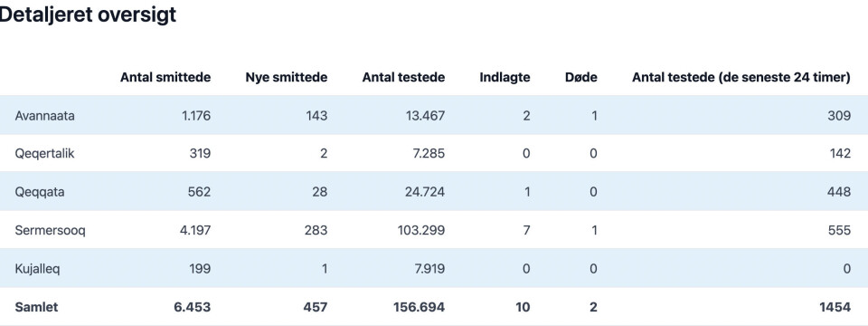Screen dimensions: 868x326
Task: Click the 'Qeqqata' row label
Action: [x=40, y=192]
